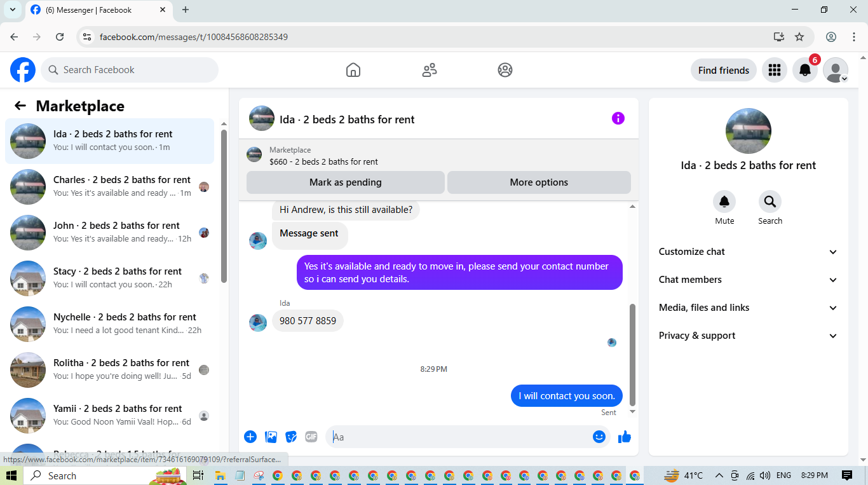Open Charles conversation in list
The width and height of the screenshot is (868, 485).
pos(109,187)
